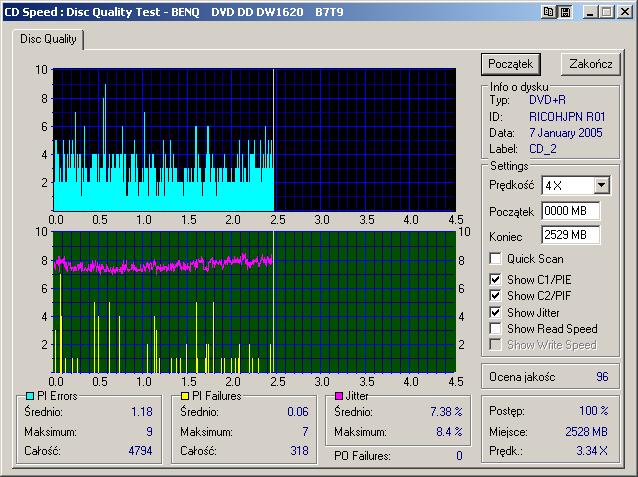
Task: Click the disc ID value RICOHJPN R01
Action: 567,117
